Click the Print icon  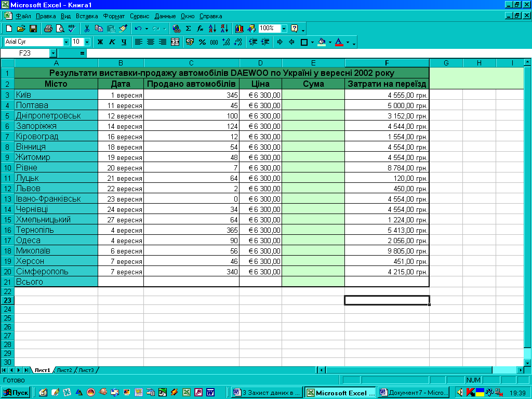(x=48, y=29)
